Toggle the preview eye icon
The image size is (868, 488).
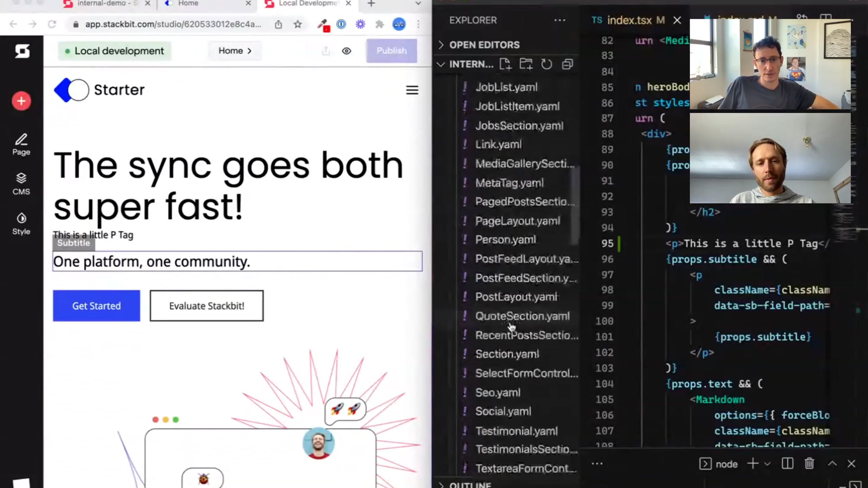(x=346, y=51)
